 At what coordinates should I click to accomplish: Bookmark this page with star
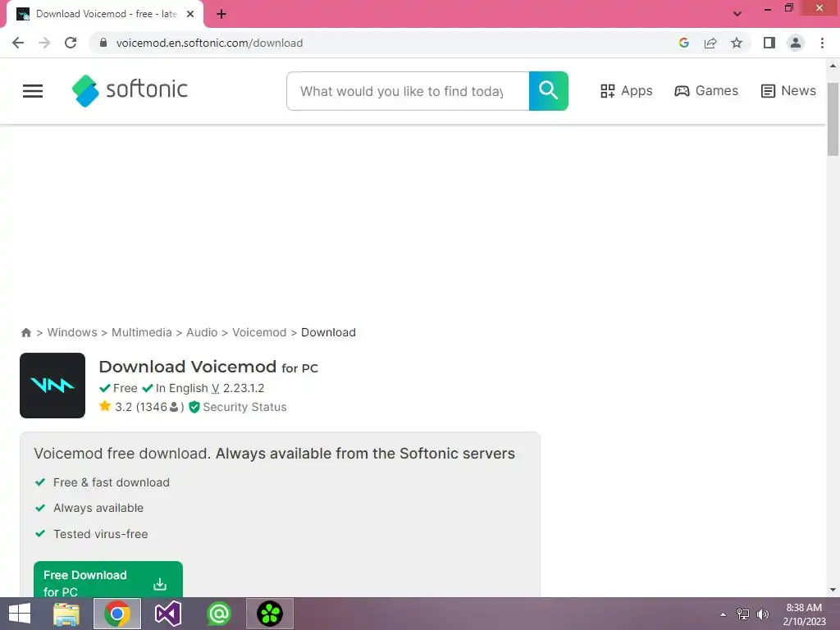point(737,43)
